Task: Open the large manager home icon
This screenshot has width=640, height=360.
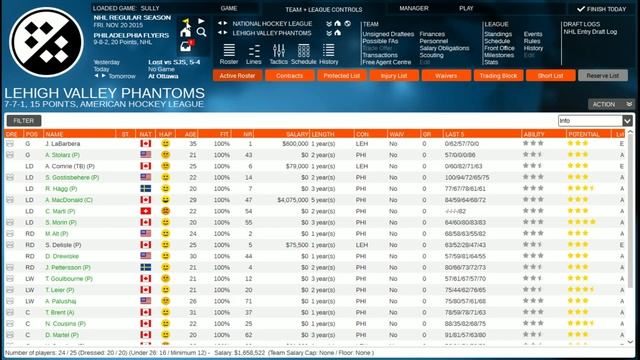Action: [186, 32]
